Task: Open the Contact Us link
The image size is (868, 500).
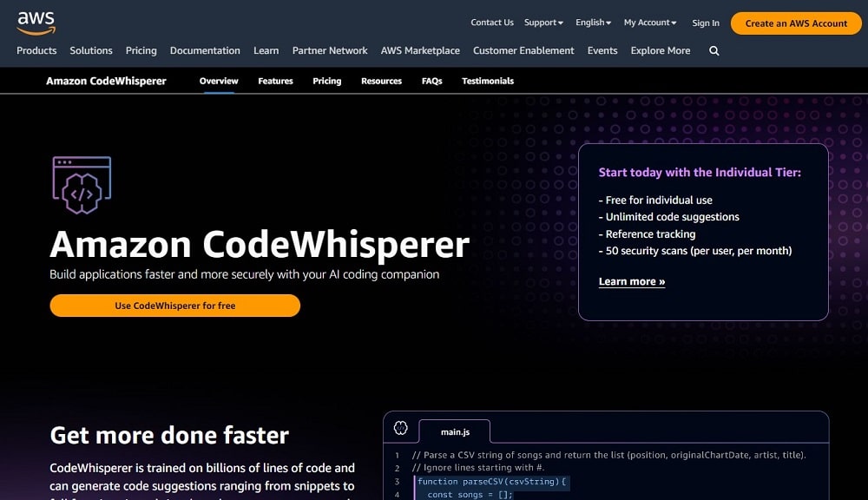Action: click(492, 23)
